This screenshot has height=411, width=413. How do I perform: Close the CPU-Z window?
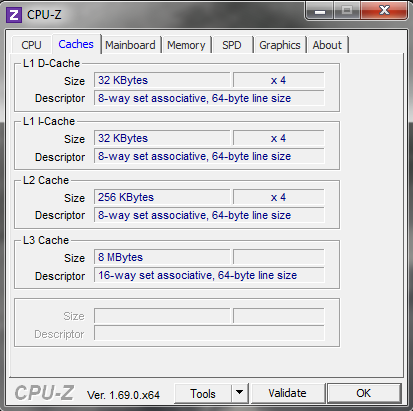pyautogui.click(x=384, y=11)
